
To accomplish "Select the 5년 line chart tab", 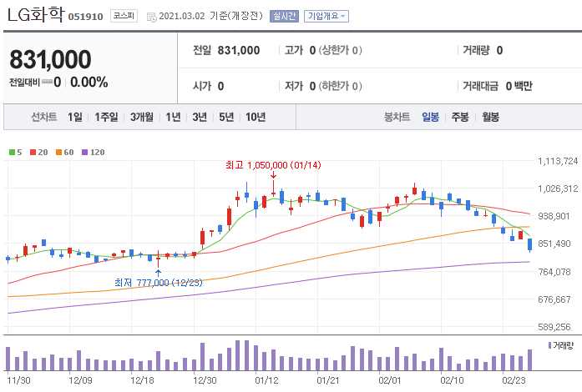I will tap(226, 118).
